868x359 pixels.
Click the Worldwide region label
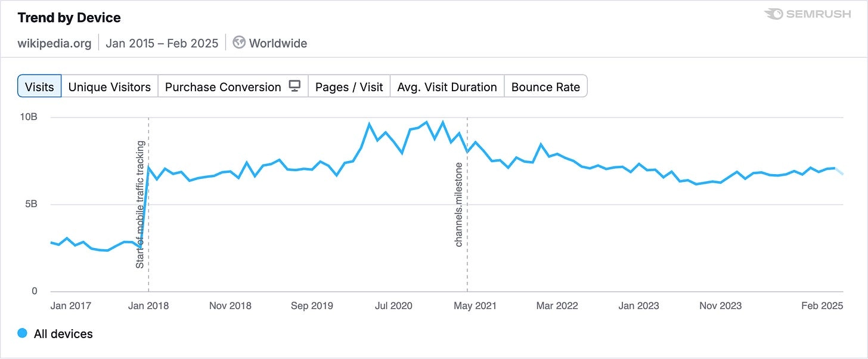coord(278,43)
